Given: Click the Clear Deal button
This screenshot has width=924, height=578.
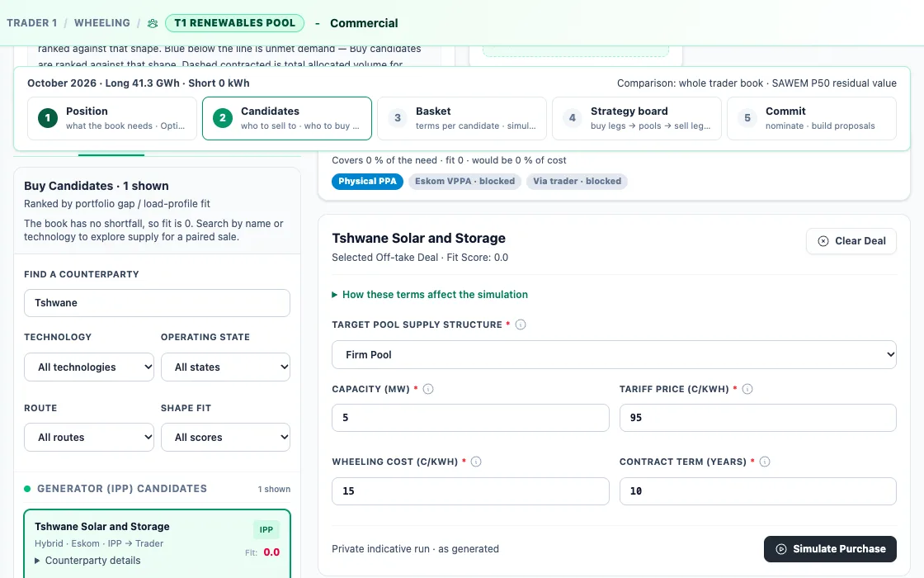Looking at the screenshot, I should pos(851,240).
